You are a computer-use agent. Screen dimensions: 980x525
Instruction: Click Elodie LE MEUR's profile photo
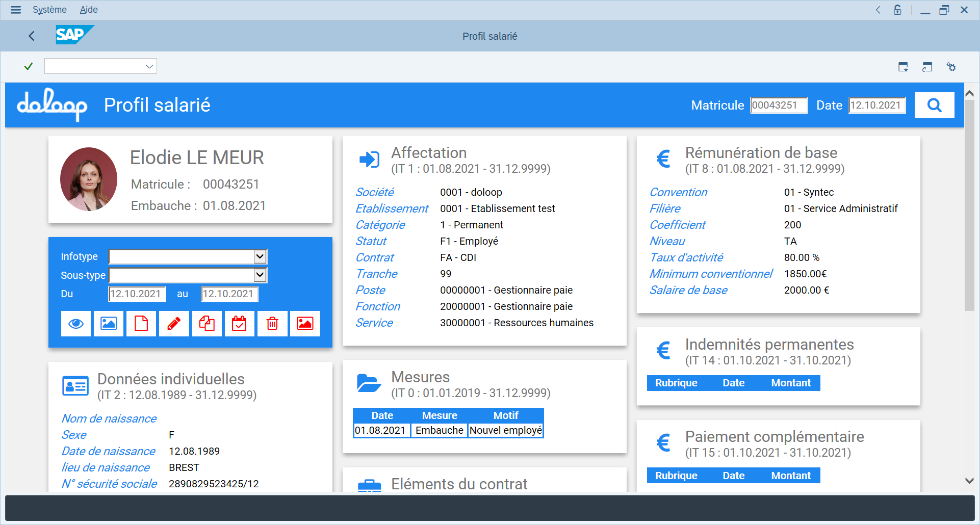click(x=89, y=179)
